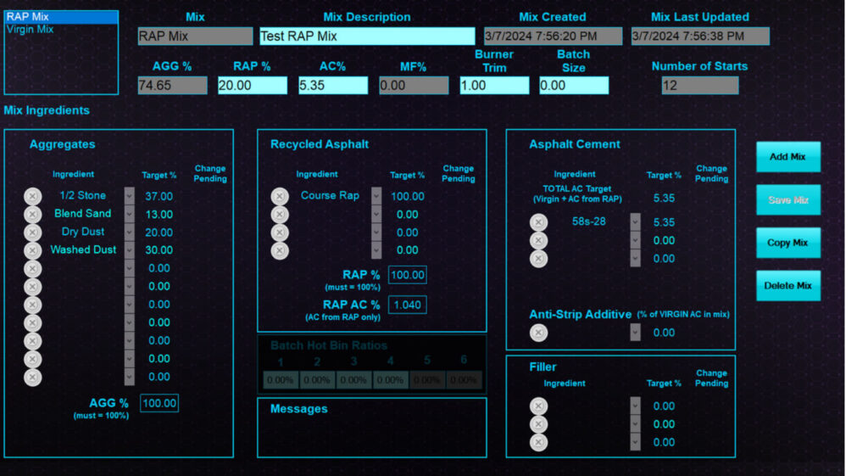Open the Dry Dust ingredient dropdown

pos(129,232)
